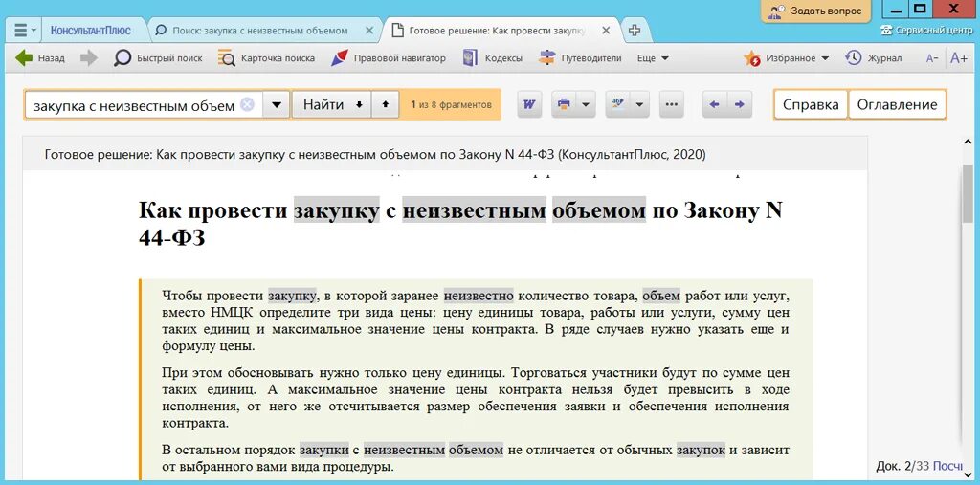980x485 pixels.
Task: Click the Найти down-arrow button
Action: coord(331,104)
